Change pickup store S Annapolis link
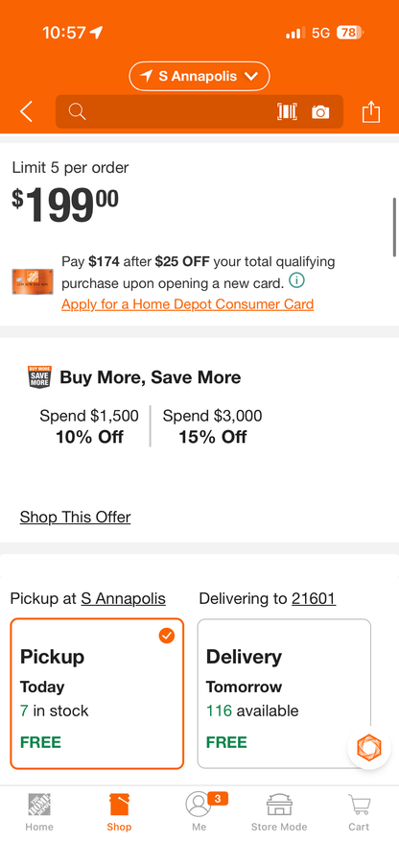This screenshot has height=868, width=399. click(123, 598)
